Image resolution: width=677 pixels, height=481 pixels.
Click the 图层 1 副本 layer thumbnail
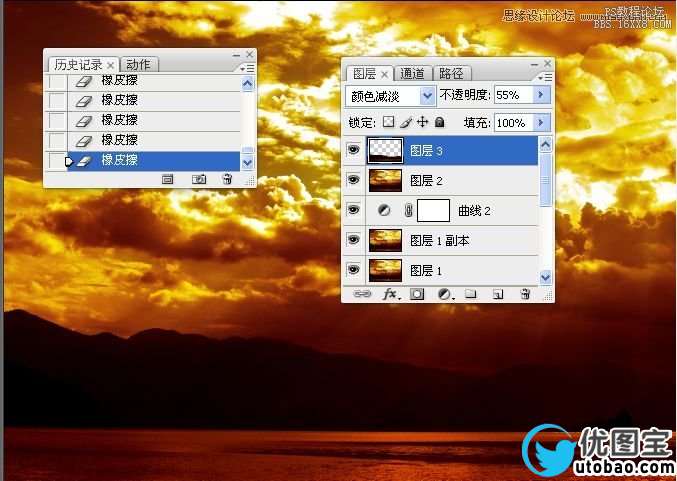click(x=385, y=240)
